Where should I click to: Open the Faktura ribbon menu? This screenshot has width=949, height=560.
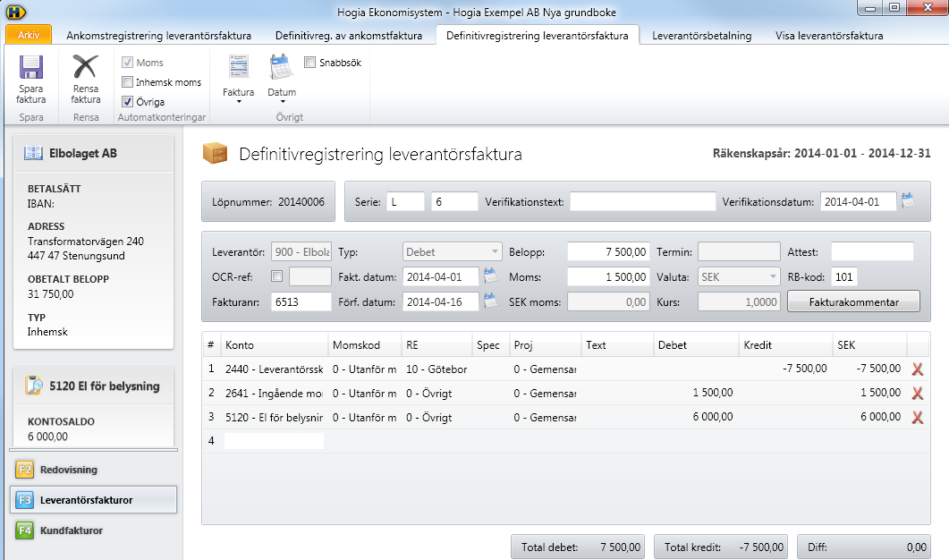(x=238, y=79)
